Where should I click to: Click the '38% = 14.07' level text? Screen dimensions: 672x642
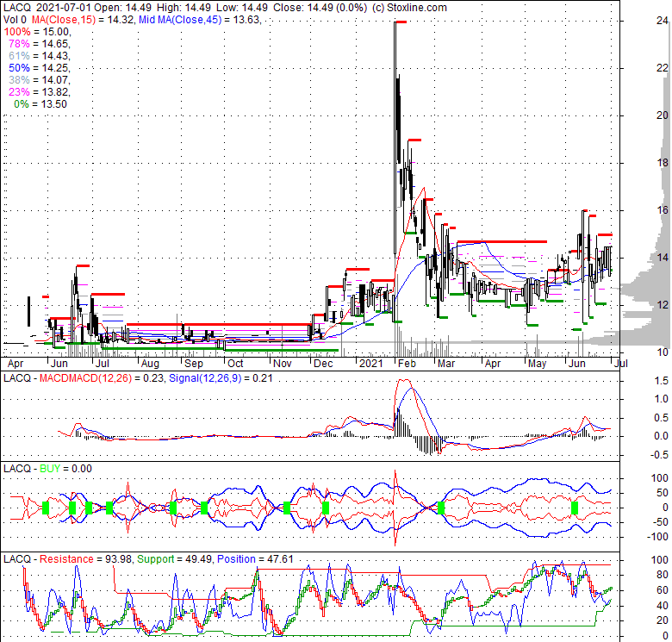39,80
